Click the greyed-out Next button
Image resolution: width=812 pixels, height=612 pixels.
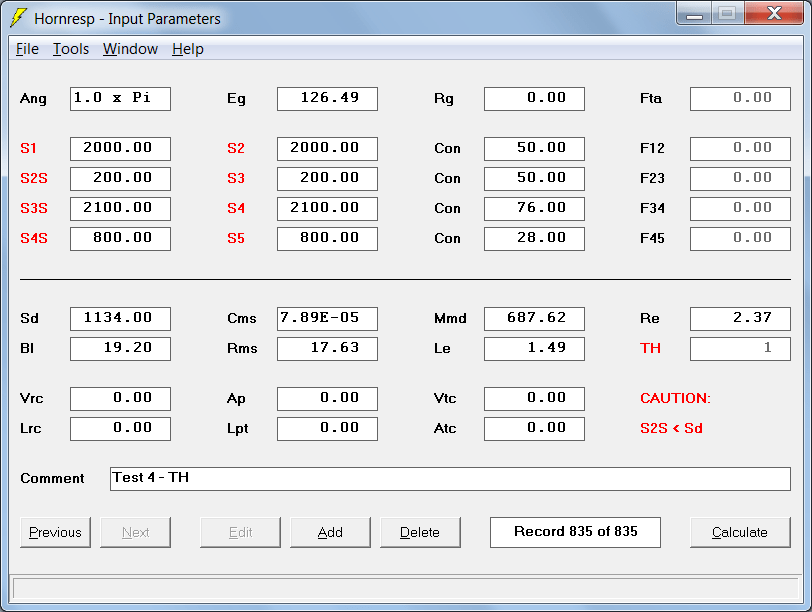tap(135, 532)
